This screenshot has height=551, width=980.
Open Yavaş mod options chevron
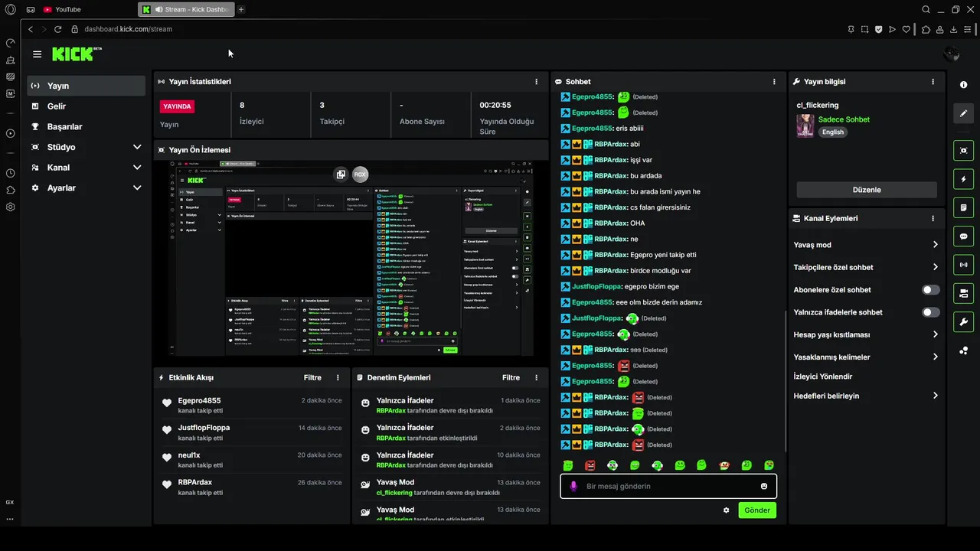[935, 245]
